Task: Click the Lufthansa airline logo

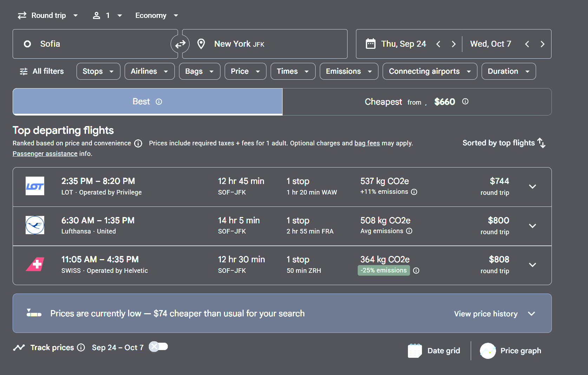Action: click(x=35, y=225)
